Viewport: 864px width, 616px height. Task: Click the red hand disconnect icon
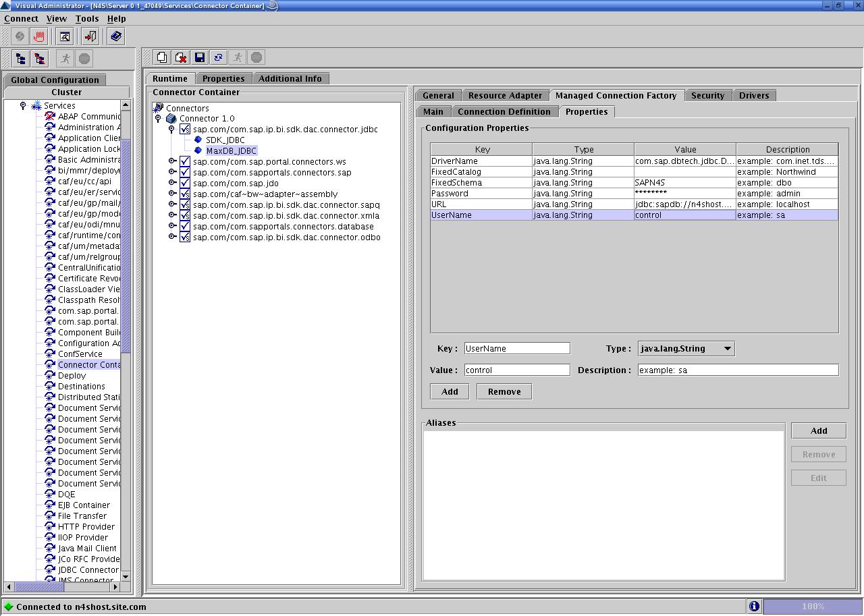(x=39, y=36)
